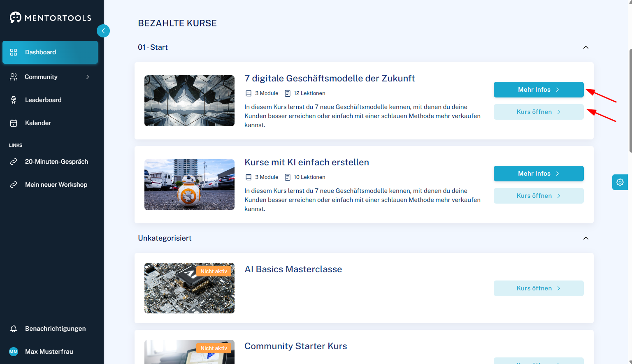Image resolution: width=632 pixels, height=364 pixels.
Task: Click the lessons icon next to 10 Lektionen
Action: pyautogui.click(x=288, y=177)
